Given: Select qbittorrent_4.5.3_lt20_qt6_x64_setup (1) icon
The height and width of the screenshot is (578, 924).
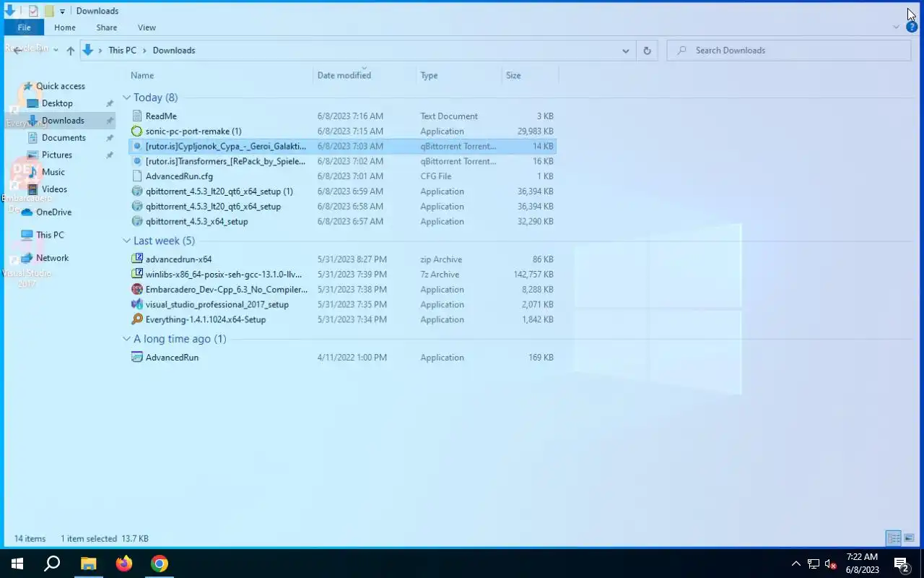Looking at the screenshot, I should point(137,191).
